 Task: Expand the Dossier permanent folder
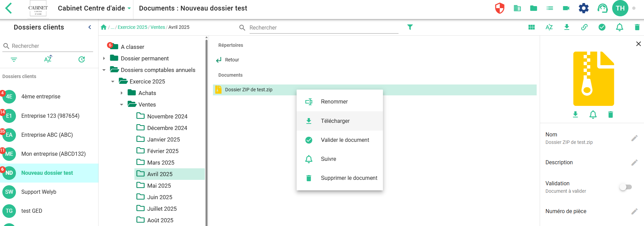pyautogui.click(x=104, y=58)
